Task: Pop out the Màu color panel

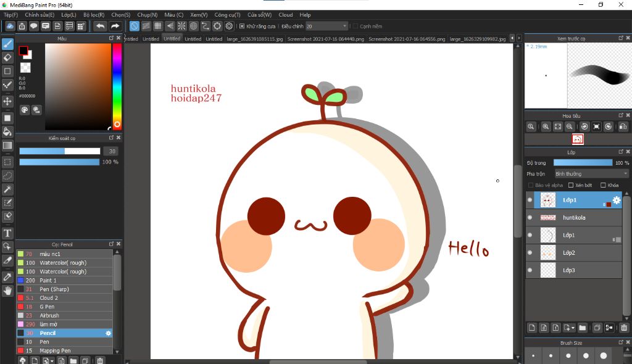Action: click(x=111, y=38)
